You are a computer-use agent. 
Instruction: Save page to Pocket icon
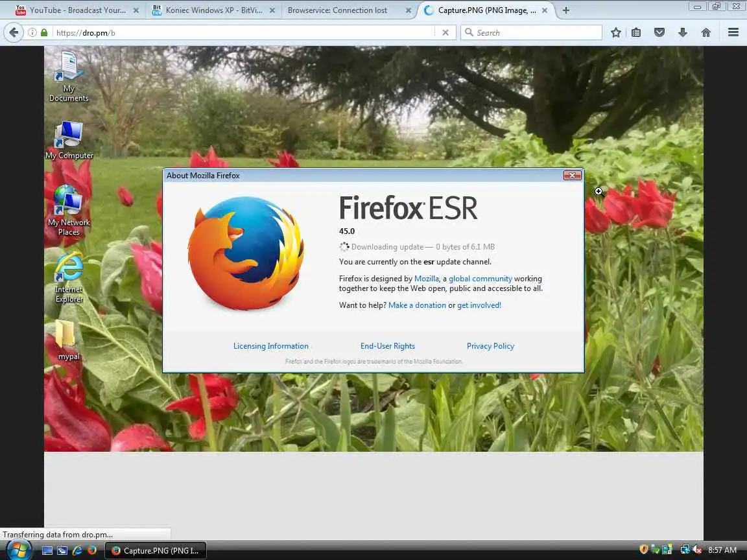(x=659, y=32)
